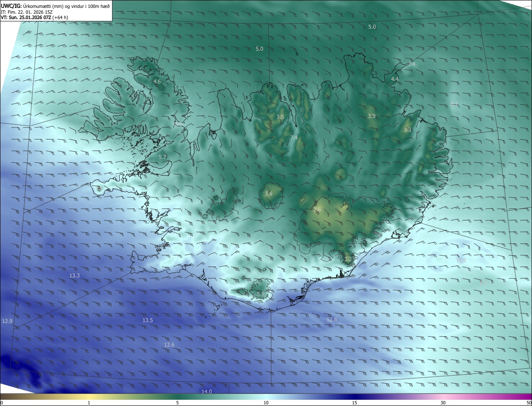This screenshot has height=406, width=532.
Task: Select the 4.4 precipitation value
Action: [x=394, y=79]
